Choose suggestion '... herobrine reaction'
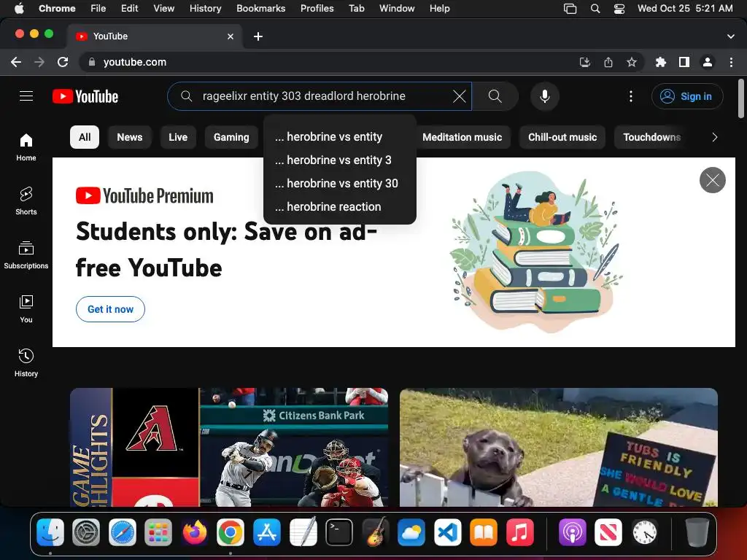Image resolution: width=747 pixels, height=560 pixels. (340, 206)
